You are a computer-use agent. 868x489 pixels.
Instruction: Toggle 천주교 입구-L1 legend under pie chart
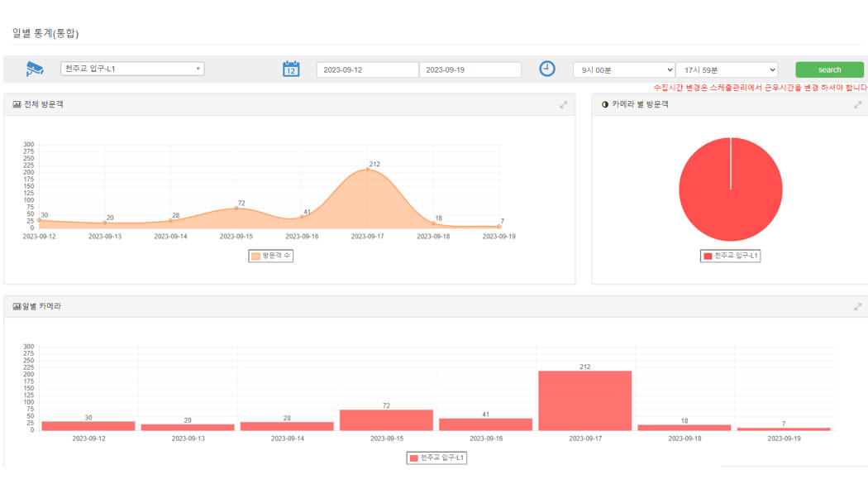click(730, 256)
